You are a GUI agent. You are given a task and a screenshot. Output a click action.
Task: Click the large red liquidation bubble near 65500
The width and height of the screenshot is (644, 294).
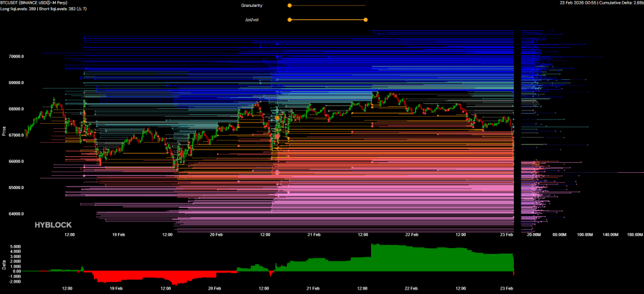point(277,173)
